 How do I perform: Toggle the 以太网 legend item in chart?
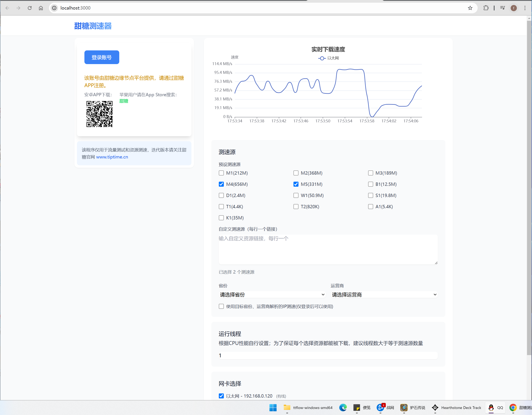point(328,58)
